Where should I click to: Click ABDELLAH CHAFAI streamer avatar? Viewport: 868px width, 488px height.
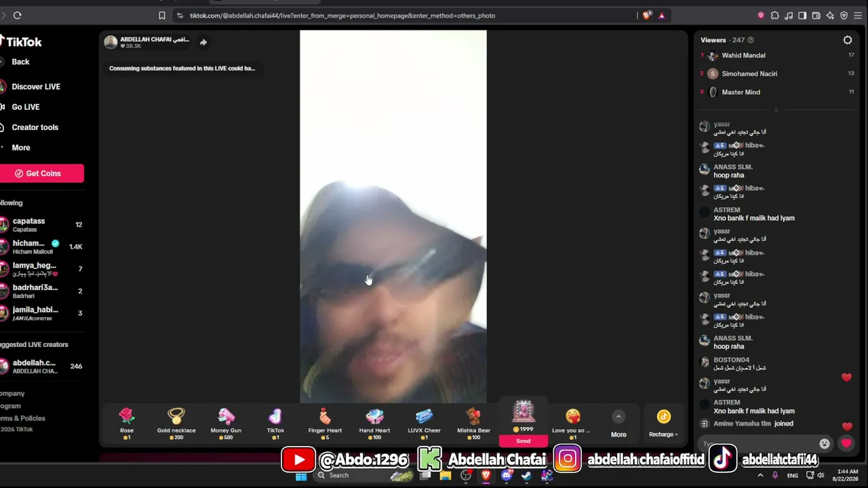click(x=111, y=42)
